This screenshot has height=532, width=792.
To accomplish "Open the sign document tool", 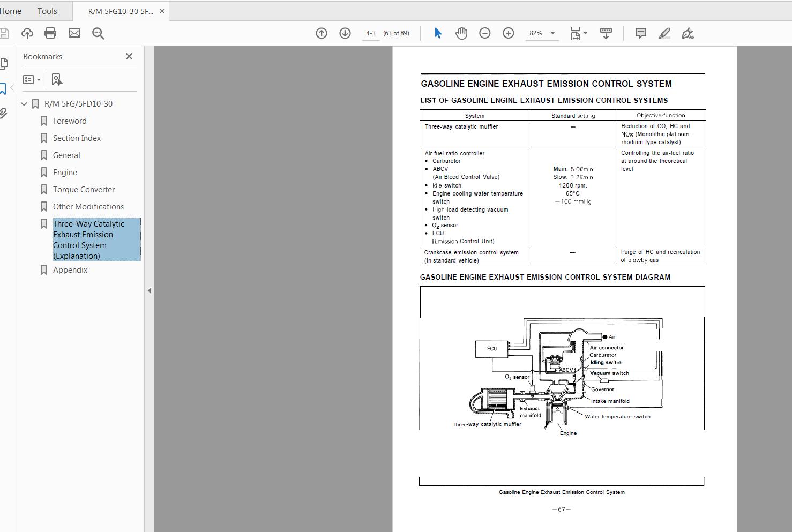I will pyautogui.click(x=688, y=33).
